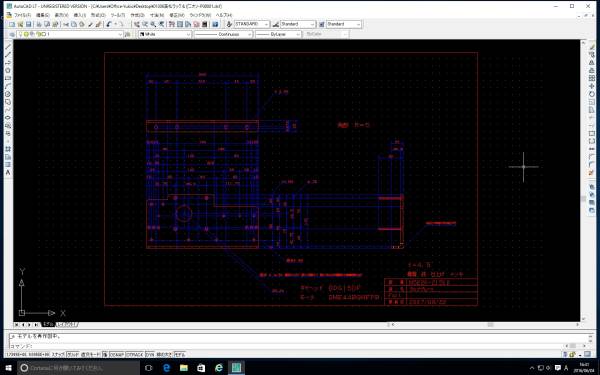Viewport: 600px width, 375px height.
Task: Open the 編集(E) menu
Action: click(x=42, y=15)
